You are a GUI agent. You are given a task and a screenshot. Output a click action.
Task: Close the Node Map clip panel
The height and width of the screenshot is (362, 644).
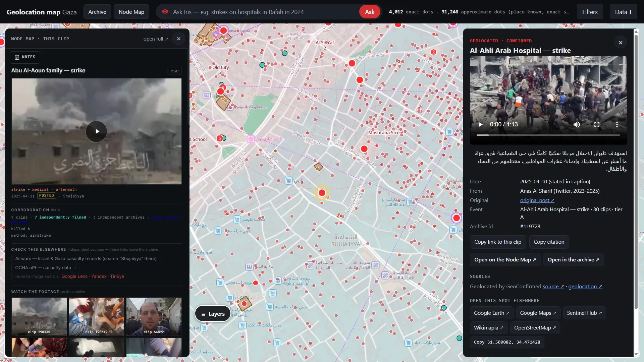point(179,39)
